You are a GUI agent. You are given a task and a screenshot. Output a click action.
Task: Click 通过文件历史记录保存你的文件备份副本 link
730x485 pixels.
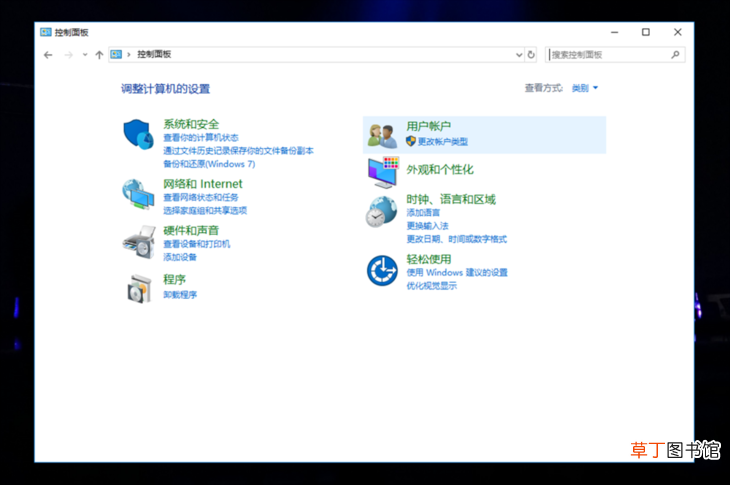pyautogui.click(x=238, y=151)
